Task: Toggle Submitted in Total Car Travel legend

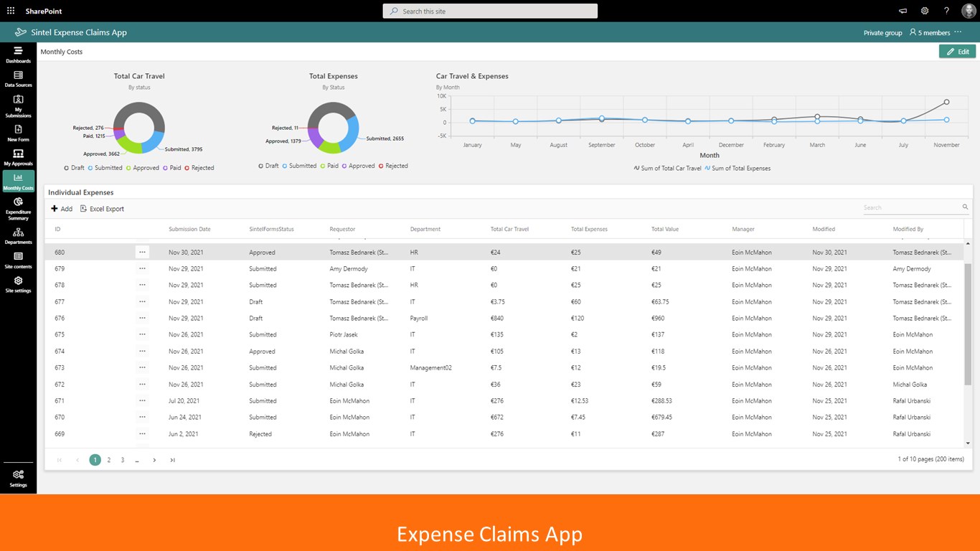Action: (x=105, y=168)
